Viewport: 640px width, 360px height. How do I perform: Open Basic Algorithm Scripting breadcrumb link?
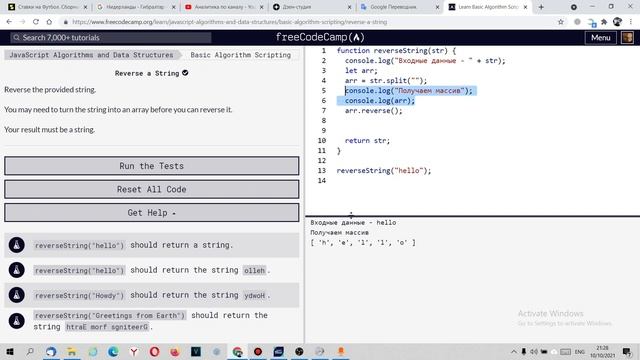[240, 55]
